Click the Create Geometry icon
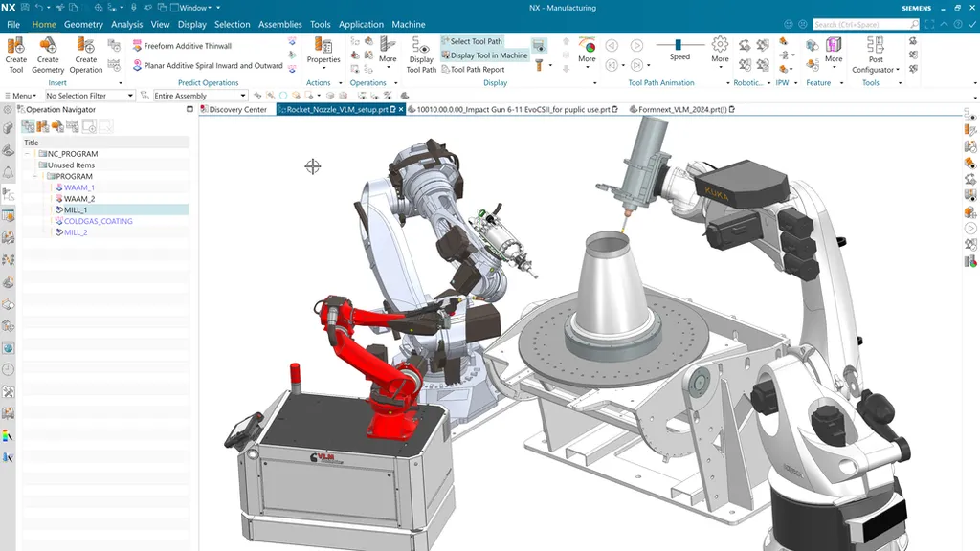The width and height of the screenshot is (980, 551). click(x=48, y=55)
